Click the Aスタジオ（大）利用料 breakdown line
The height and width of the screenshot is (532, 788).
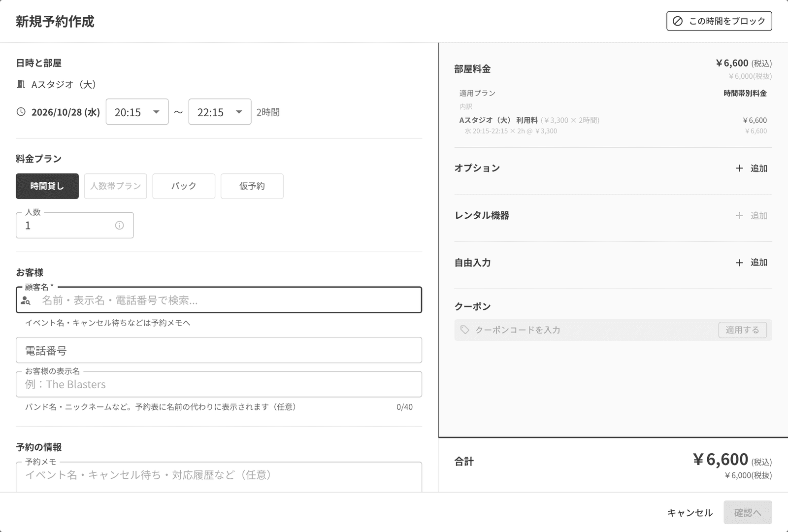point(613,120)
